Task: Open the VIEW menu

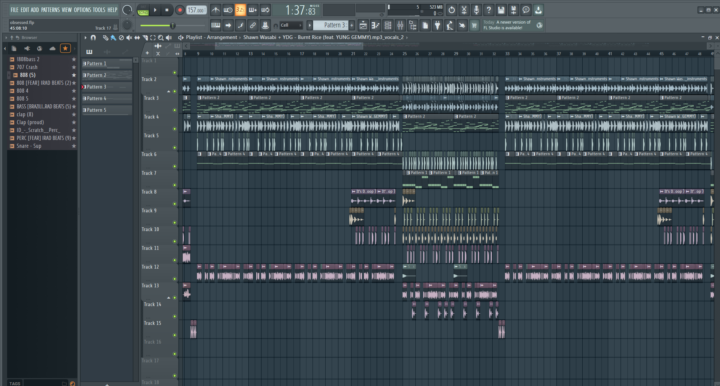Action: (67, 10)
